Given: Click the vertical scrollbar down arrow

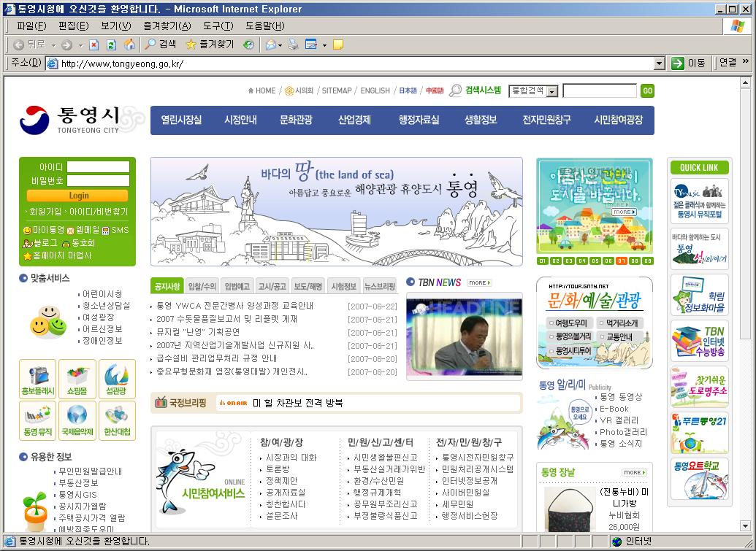Looking at the screenshot, I should [x=745, y=525].
